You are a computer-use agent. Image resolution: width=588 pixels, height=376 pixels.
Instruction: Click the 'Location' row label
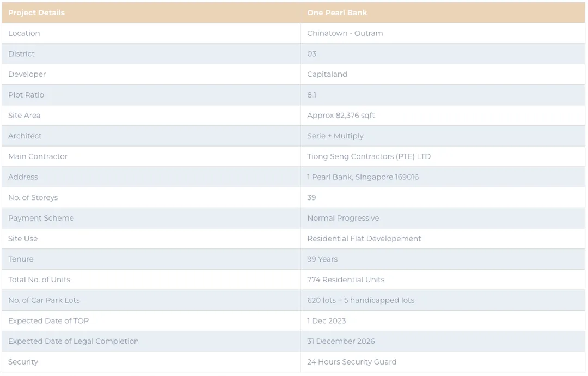(24, 33)
